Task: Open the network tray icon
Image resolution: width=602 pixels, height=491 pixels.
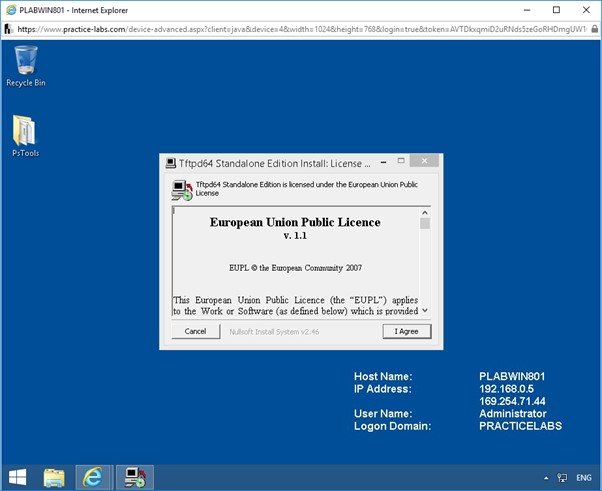Action: click(562, 478)
